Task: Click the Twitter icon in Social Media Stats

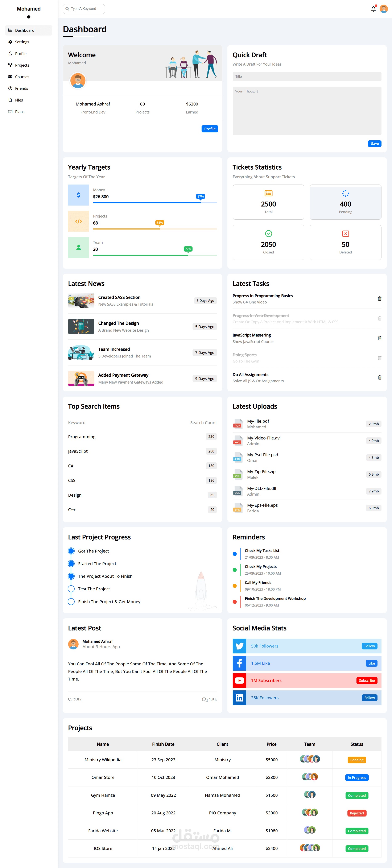Action: [239, 646]
